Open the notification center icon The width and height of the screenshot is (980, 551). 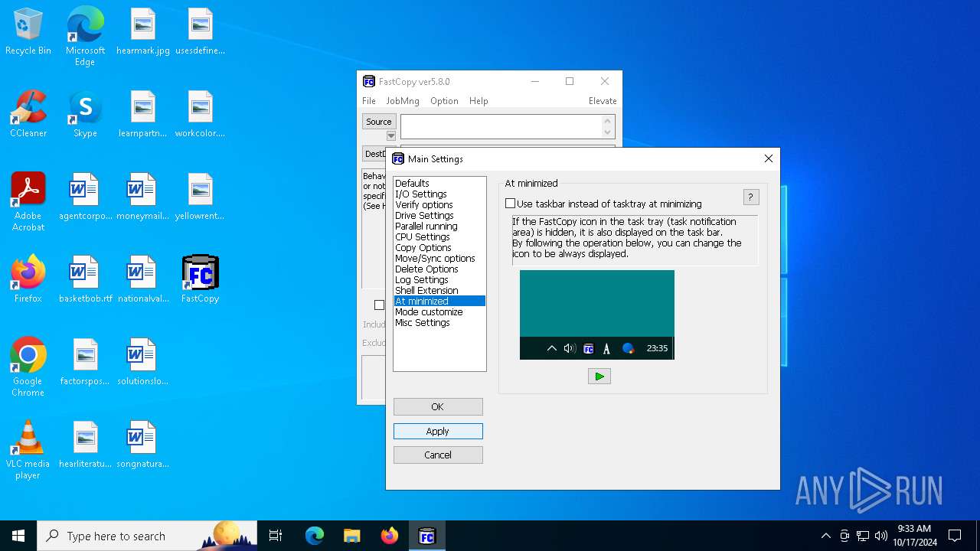point(955,536)
